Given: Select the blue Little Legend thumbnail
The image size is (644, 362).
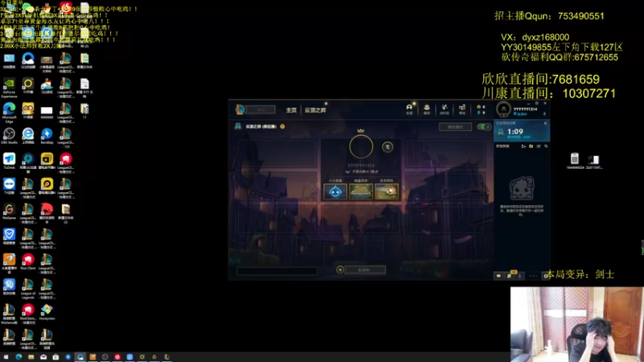Looking at the screenshot, I should [335, 191].
